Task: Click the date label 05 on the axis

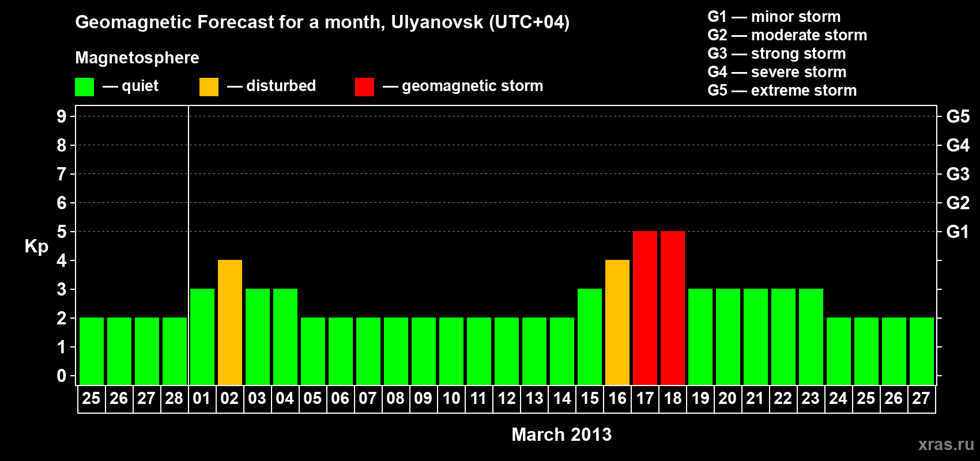Action: coord(312,399)
